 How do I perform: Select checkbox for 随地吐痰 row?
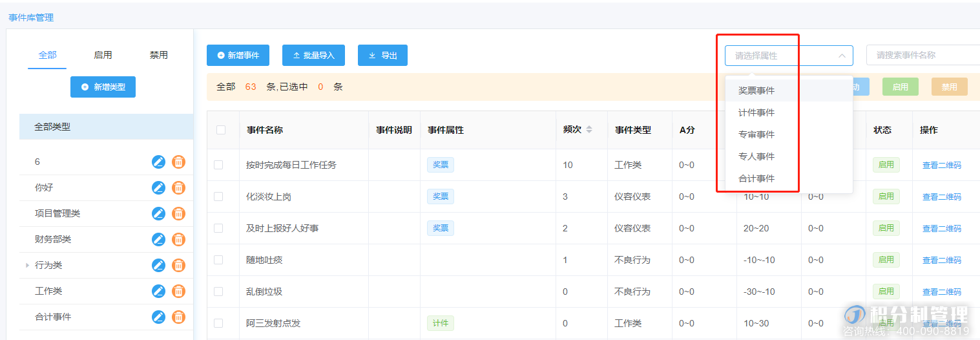tap(218, 260)
